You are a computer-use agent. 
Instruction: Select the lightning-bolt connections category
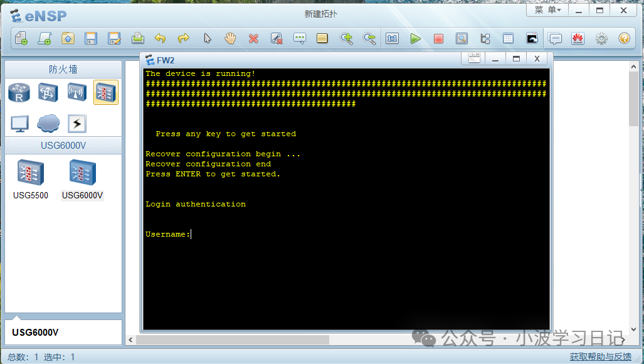point(77,124)
